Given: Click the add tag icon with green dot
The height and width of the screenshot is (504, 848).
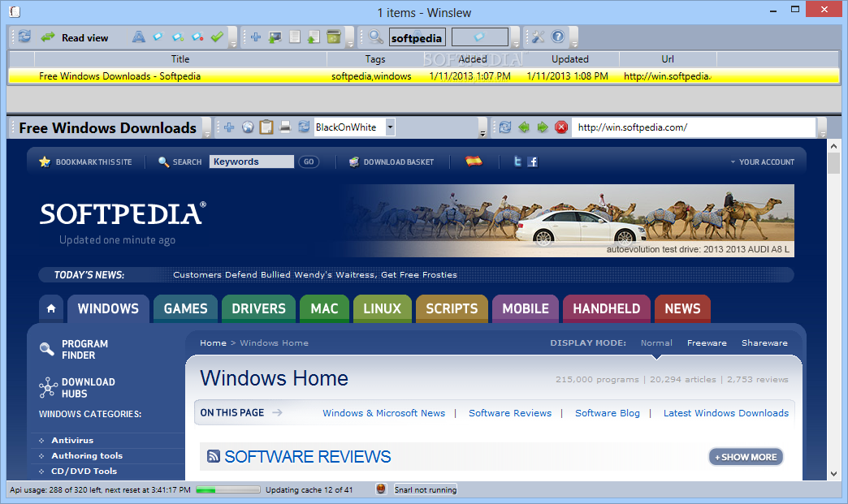Looking at the screenshot, I should tap(178, 37).
